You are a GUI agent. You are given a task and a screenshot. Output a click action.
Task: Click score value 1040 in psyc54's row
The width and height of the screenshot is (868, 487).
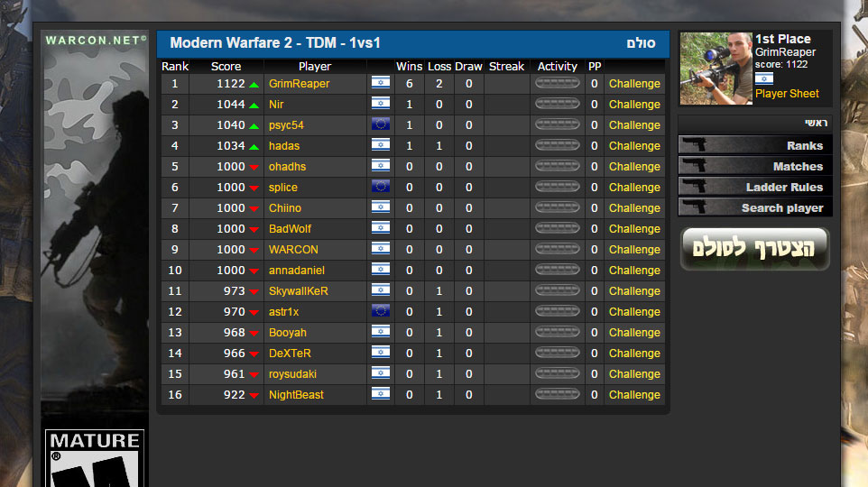[230, 125]
